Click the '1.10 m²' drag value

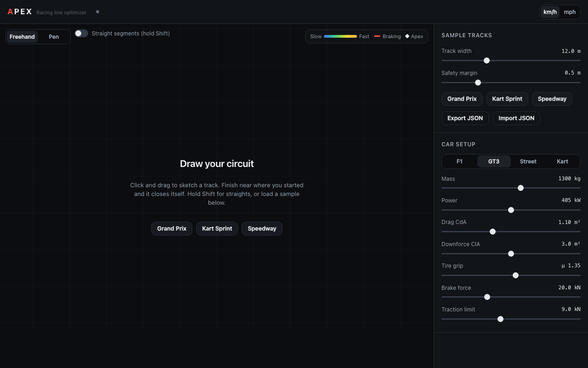coord(569,222)
